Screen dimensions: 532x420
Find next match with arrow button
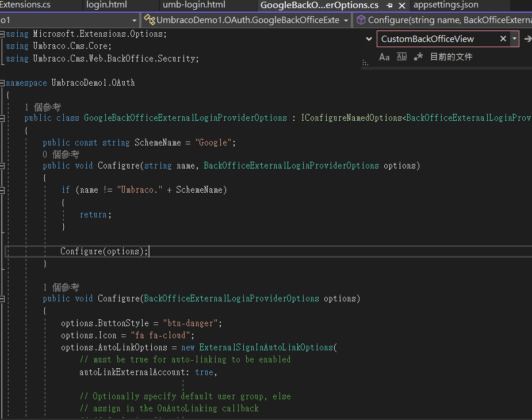(x=528, y=39)
